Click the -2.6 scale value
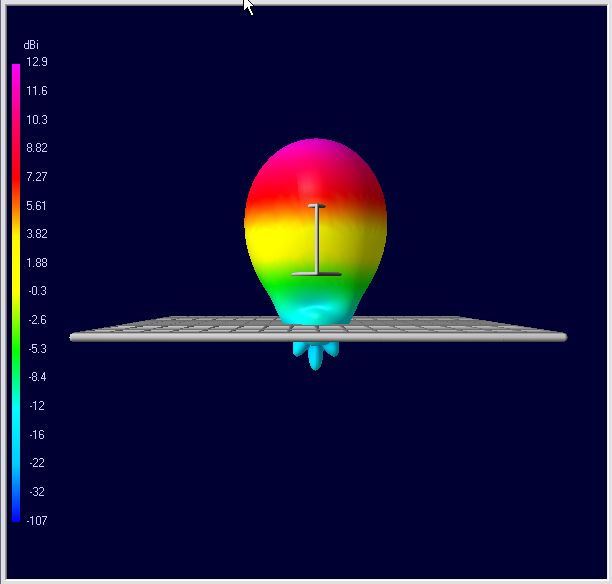The width and height of the screenshot is (612, 584). pos(37,320)
